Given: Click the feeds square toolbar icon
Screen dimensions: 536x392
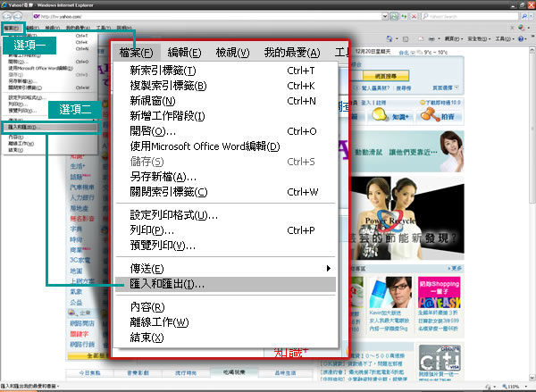Looking at the screenshot, I should (x=406, y=39).
